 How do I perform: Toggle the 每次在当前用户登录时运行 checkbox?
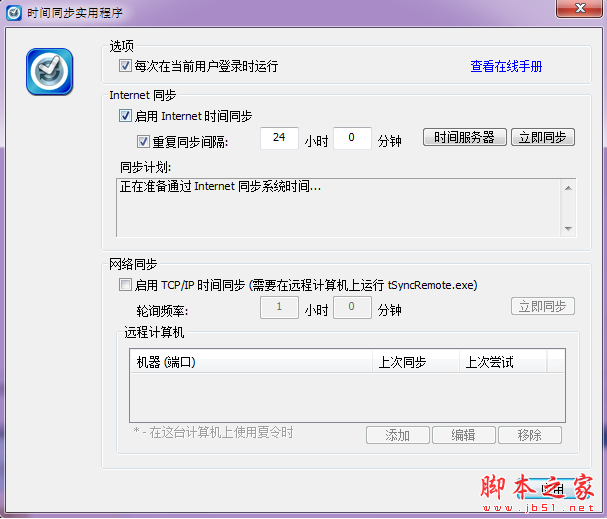[x=125, y=66]
